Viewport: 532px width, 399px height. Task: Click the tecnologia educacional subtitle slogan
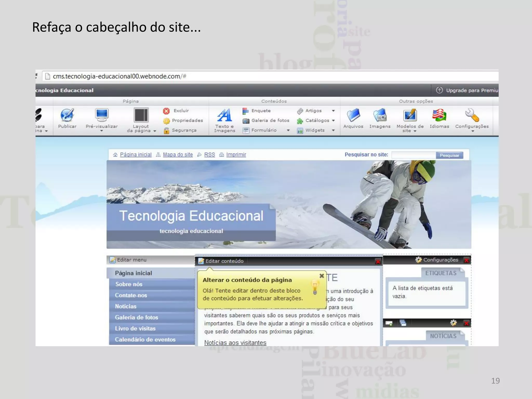point(191,231)
